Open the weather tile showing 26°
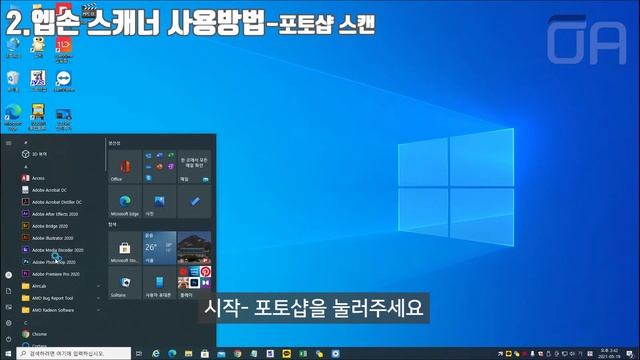This screenshot has height=360, width=640. point(160,248)
